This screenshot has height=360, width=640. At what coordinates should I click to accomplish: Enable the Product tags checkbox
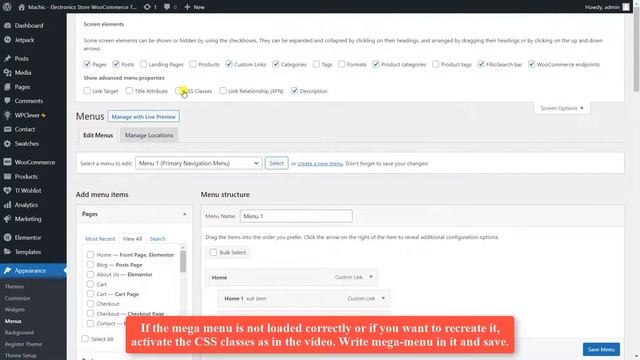point(436,64)
